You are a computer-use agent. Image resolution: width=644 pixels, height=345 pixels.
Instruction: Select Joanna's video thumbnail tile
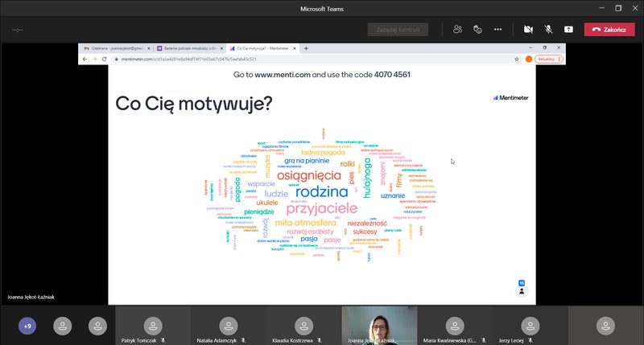[x=378, y=326]
